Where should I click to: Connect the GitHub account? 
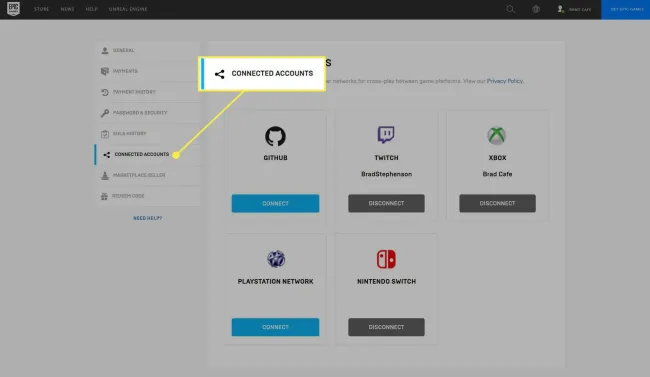pyautogui.click(x=275, y=203)
